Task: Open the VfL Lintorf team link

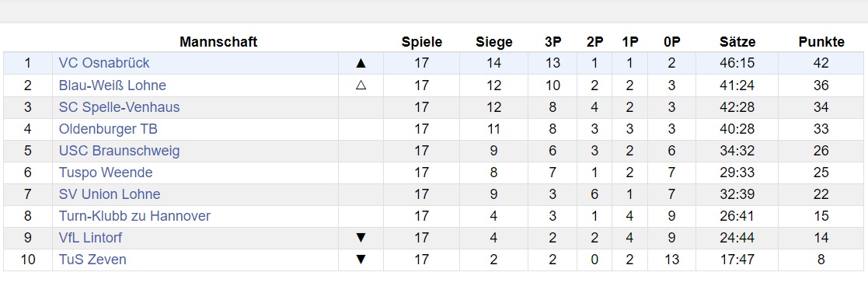Action: 90,238
